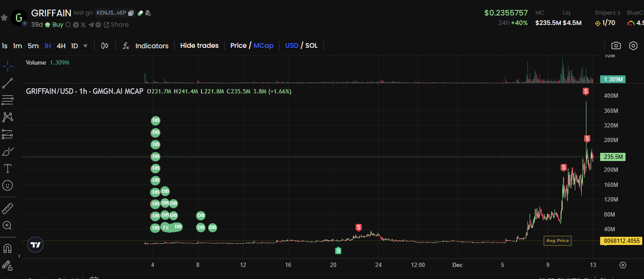
Task: Click the fx function icon
Action: tap(126, 46)
